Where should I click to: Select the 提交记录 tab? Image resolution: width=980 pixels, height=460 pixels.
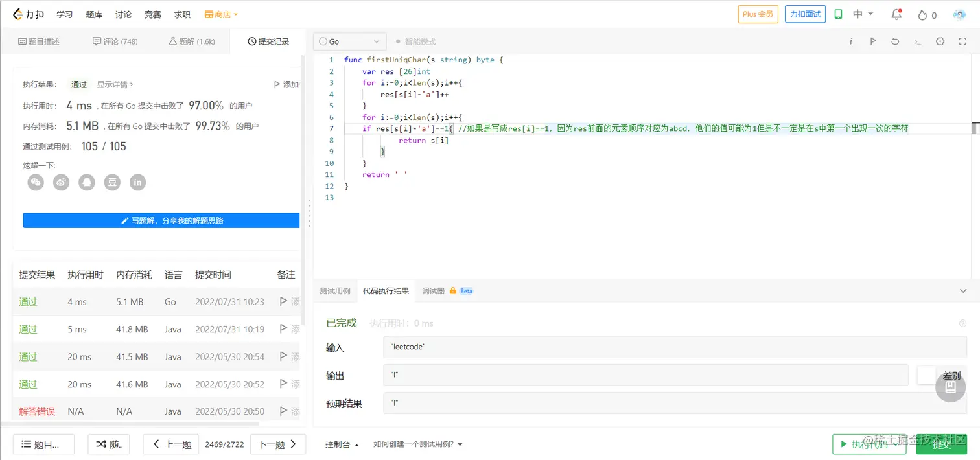(x=268, y=41)
